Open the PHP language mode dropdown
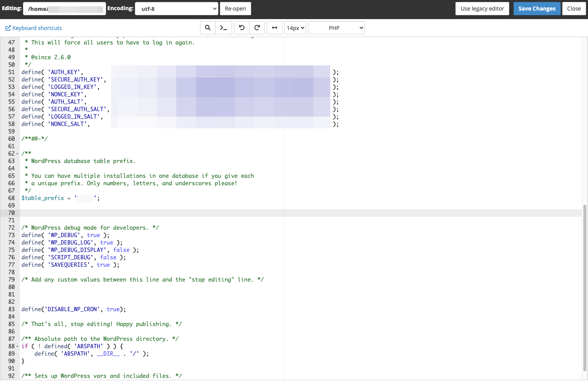The height and width of the screenshot is (388, 588). click(x=337, y=28)
